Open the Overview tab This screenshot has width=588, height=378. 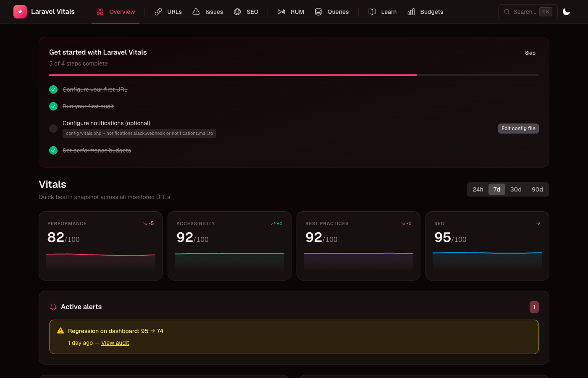pos(115,12)
